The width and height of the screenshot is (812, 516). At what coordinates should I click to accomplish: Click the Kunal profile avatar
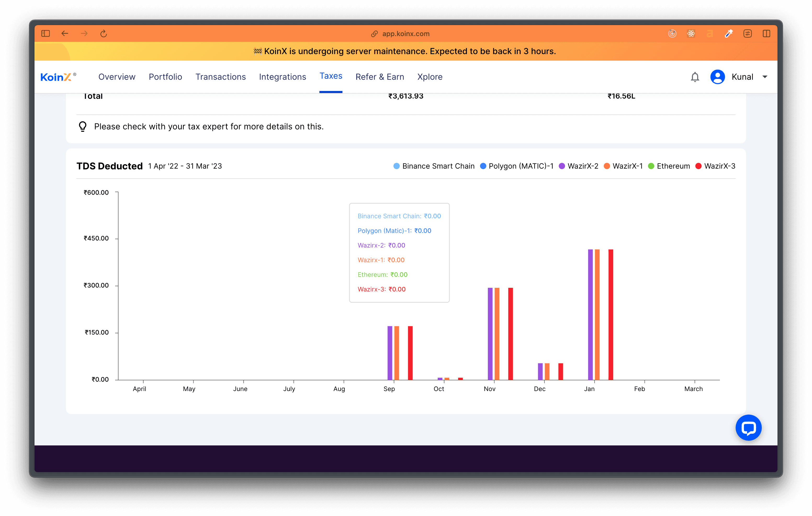(717, 77)
